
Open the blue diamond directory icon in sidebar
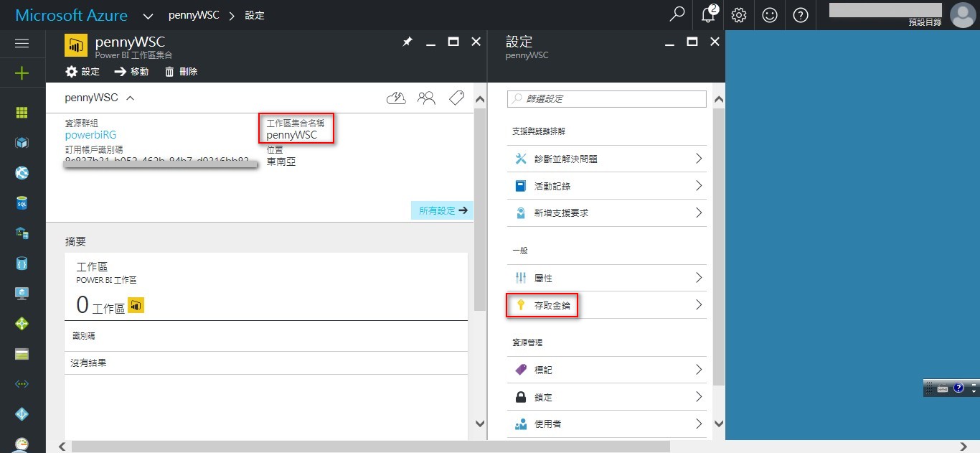click(22, 414)
